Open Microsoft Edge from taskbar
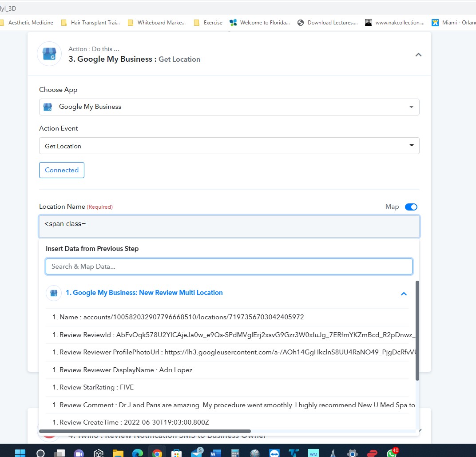Image resolution: width=476 pixels, height=457 pixels. click(x=138, y=453)
